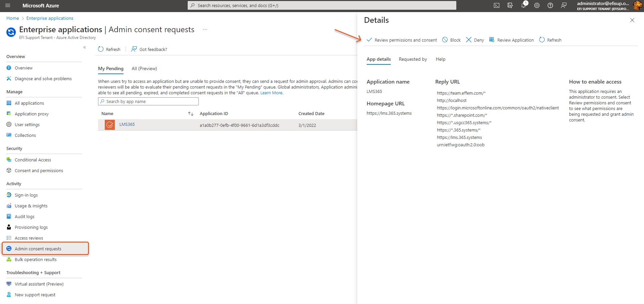The width and height of the screenshot is (644, 304).
Task: Click the LMS365 application icon in the list
Action: click(x=110, y=125)
